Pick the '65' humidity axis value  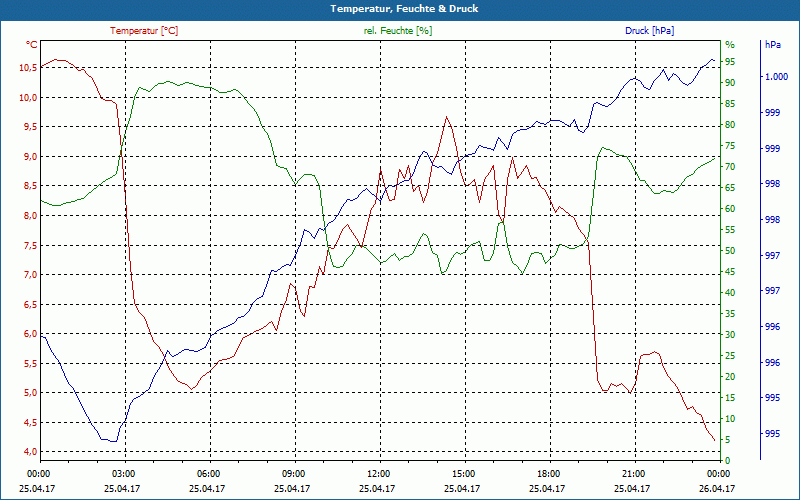pyautogui.click(x=730, y=188)
